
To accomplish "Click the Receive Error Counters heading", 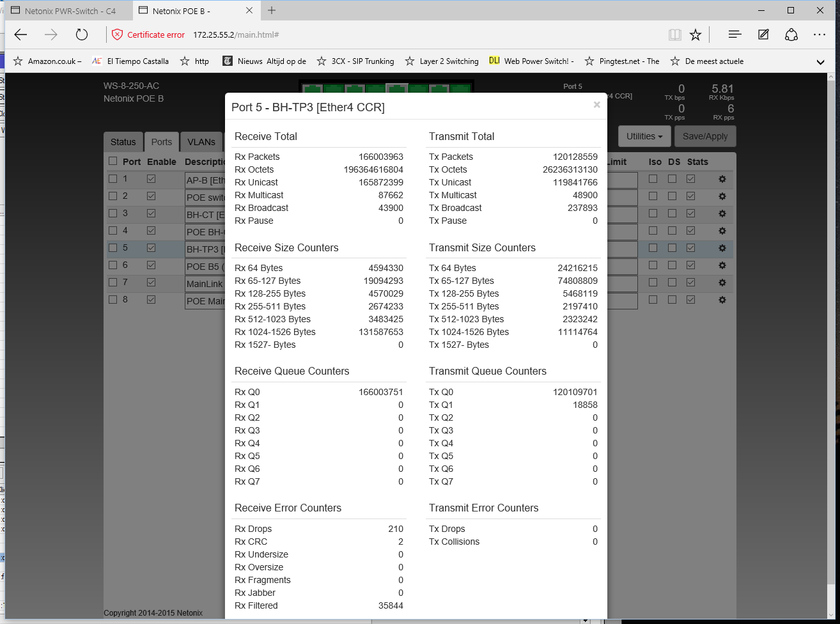I will pos(288,508).
